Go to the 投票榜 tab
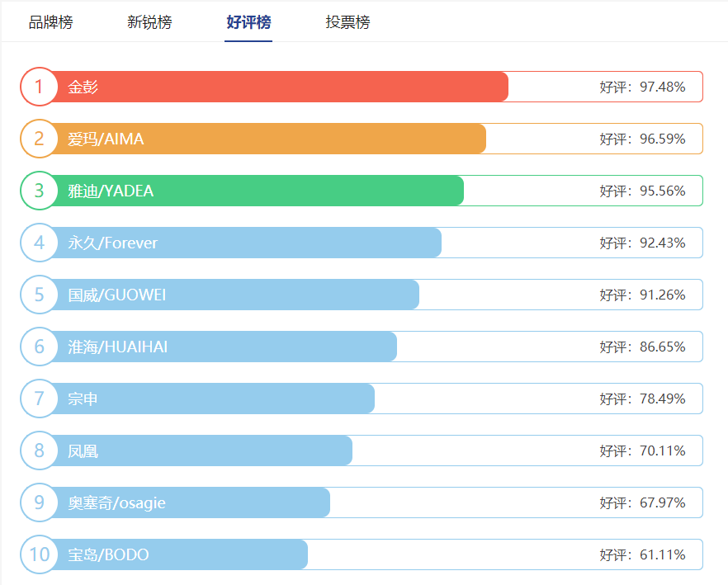This screenshot has height=585, width=728. [x=347, y=22]
